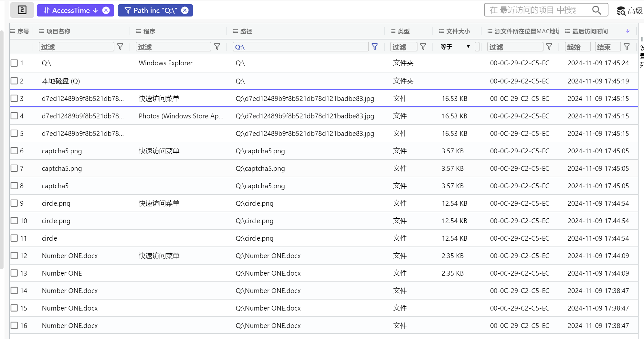Open menu icon of 最后访问时间 column
The width and height of the screenshot is (644, 339).
[567, 31]
